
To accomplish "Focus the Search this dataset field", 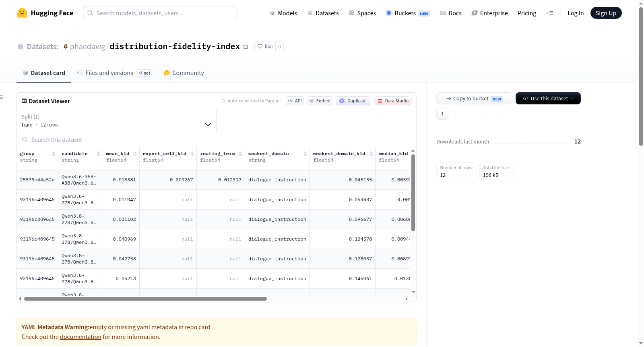I will 217,140.
